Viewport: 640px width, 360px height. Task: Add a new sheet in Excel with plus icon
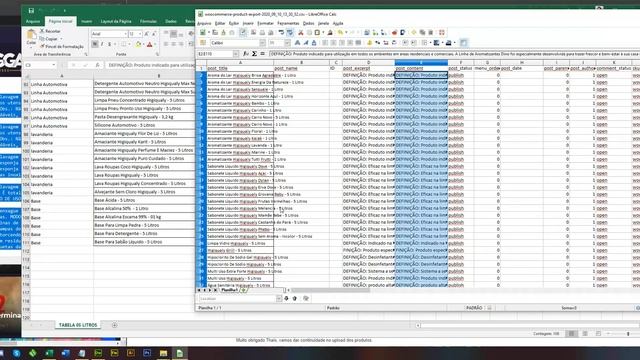coord(114,325)
